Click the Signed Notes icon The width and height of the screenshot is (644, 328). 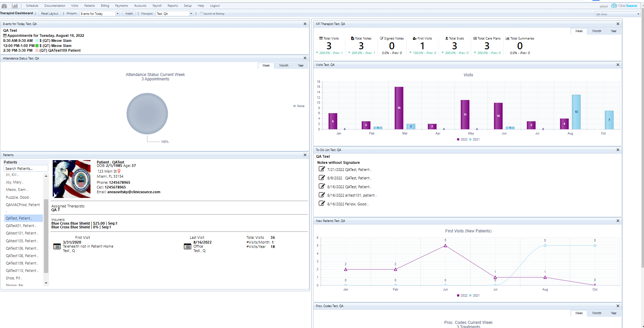click(382, 38)
